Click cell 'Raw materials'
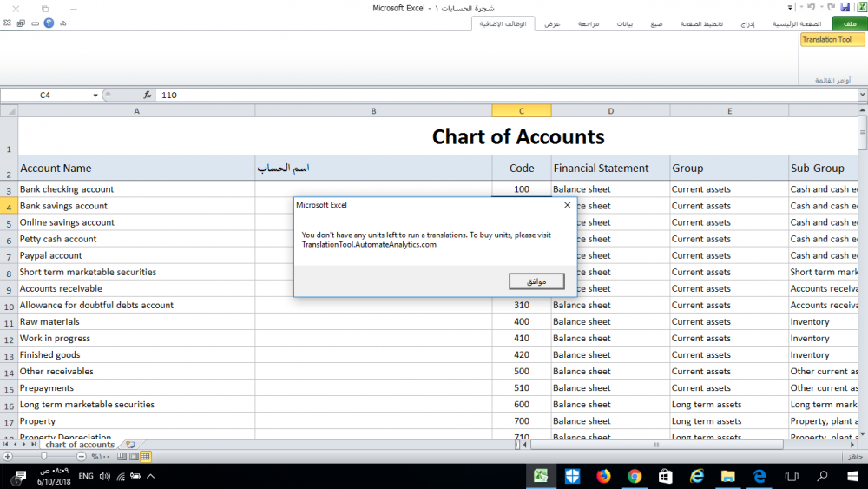This screenshot has height=489, width=868. tap(137, 321)
